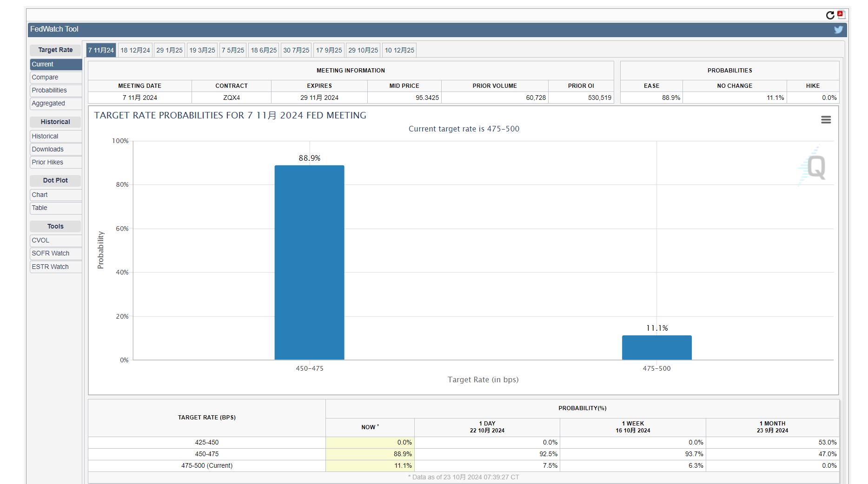Click the Tools section header
Image resolution: width=868 pixels, height=484 pixels.
coord(55,227)
